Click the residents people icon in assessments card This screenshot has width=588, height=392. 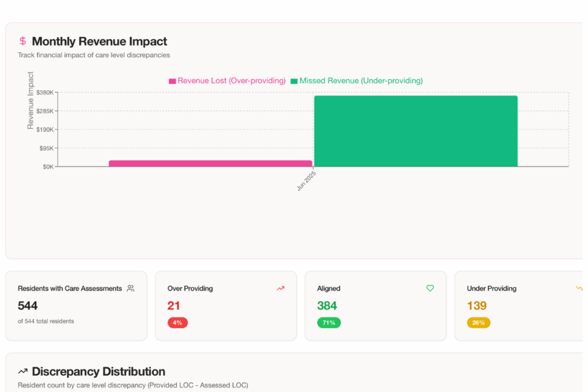pyautogui.click(x=130, y=289)
